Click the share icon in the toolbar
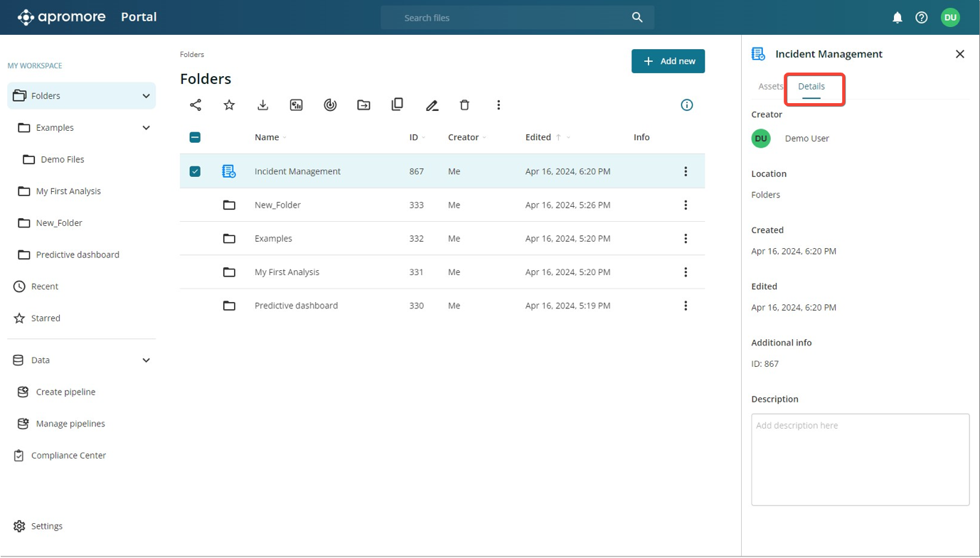 tap(196, 105)
